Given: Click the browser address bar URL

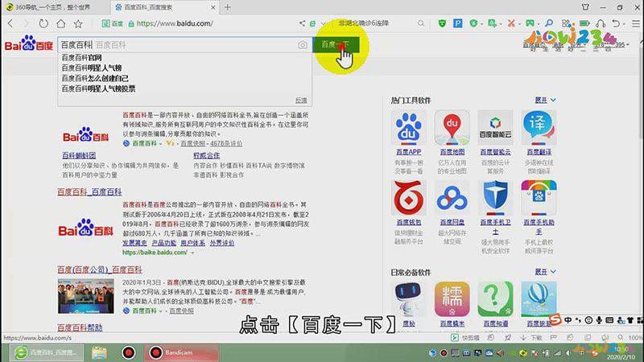Looking at the screenshot, I should tap(175, 23).
